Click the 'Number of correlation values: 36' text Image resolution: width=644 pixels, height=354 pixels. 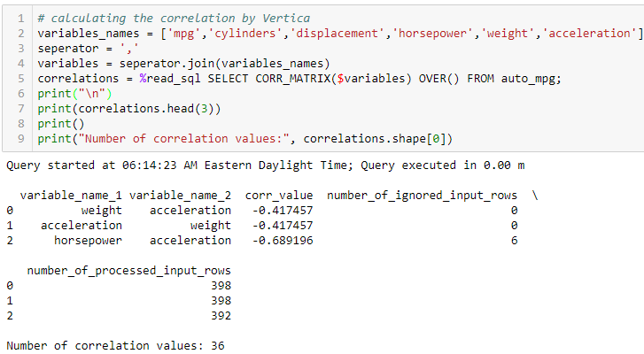pyautogui.click(x=115, y=345)
